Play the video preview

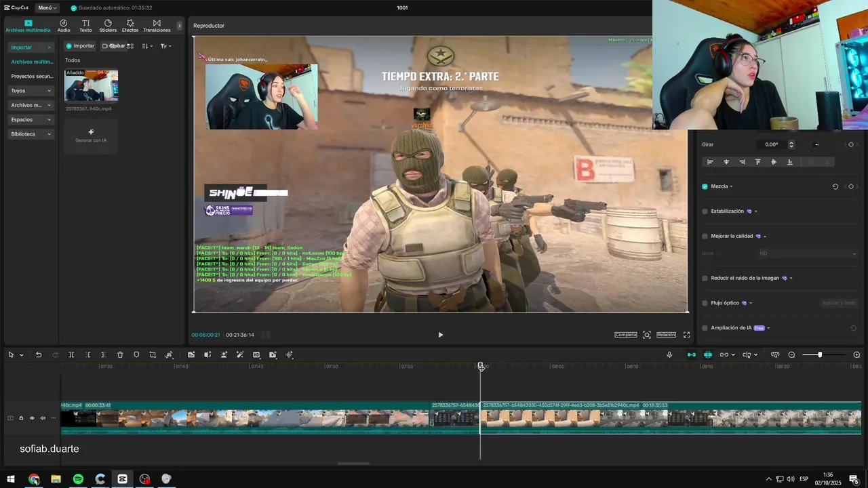440,335
